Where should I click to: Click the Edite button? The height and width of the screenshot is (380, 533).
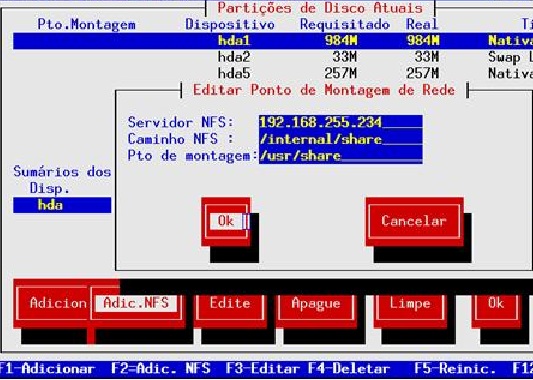click(x=230, y=303)
